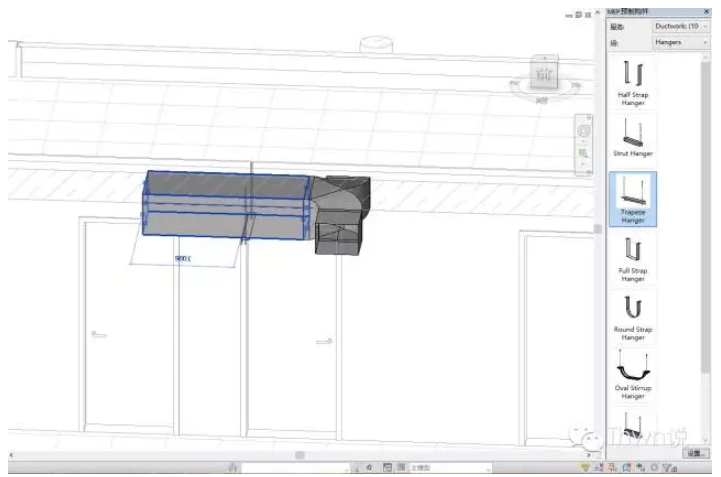721x477 pixels.
Task: Restore the view window
Action: (578, 15)
